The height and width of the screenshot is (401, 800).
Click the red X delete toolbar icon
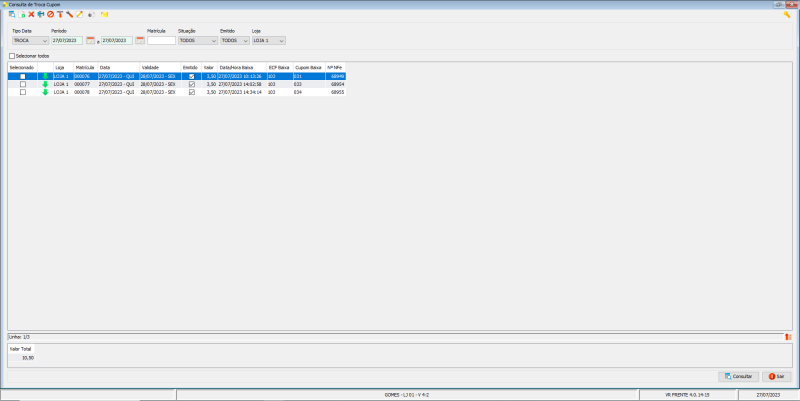tap(31, 15)
